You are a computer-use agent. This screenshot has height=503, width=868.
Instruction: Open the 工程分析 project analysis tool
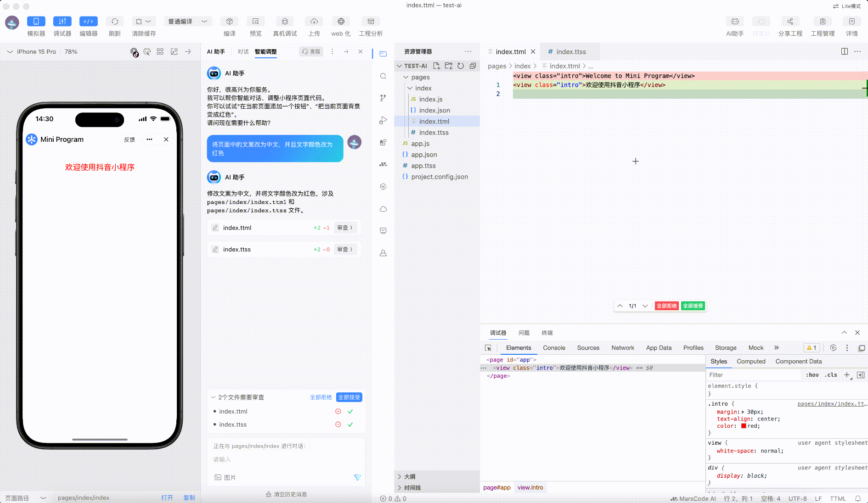pyautogui.click(x=371, y=22)
